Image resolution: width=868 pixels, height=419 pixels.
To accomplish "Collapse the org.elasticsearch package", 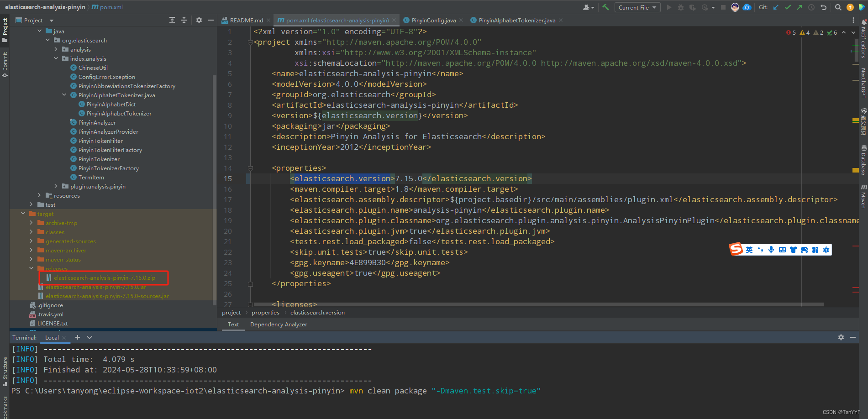I will pos(48,40).
